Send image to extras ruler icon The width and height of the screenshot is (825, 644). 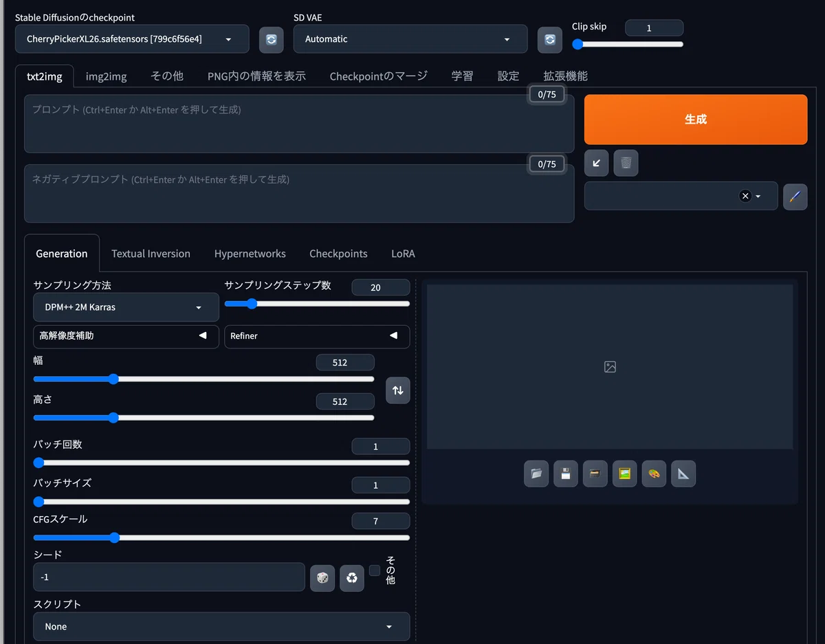pyautogui.click(x=683, y=474)
